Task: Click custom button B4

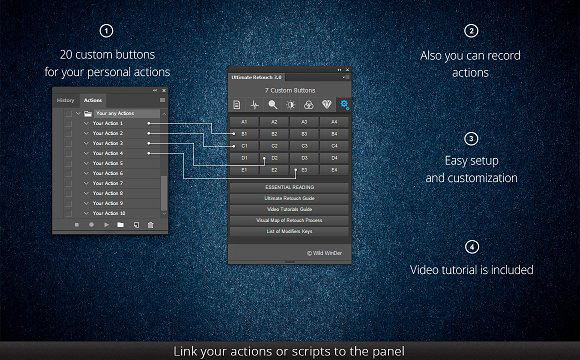Action: tap(334, 134)
